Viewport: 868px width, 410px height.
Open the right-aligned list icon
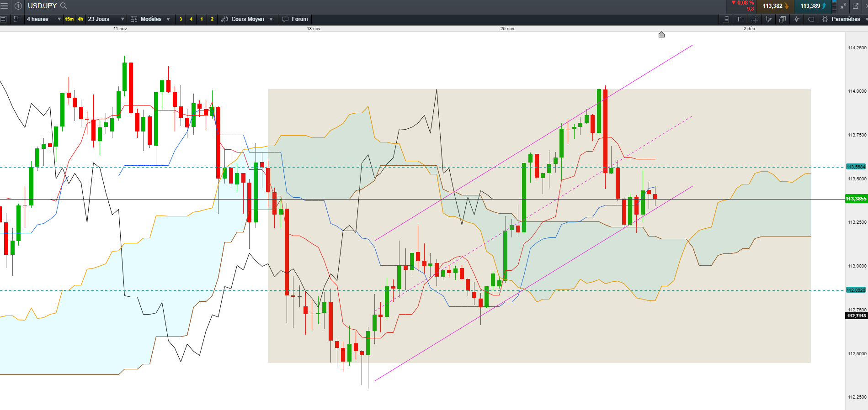tap(725, 19)
